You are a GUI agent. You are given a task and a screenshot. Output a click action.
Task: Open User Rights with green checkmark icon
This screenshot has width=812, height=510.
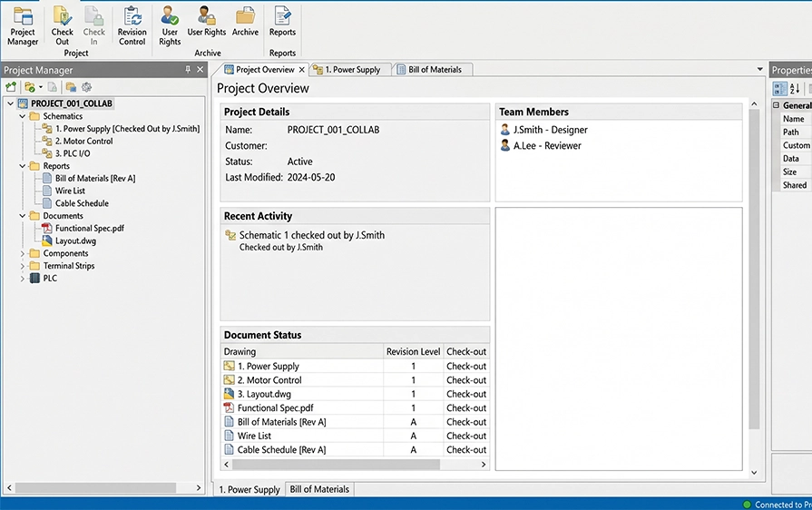pos(170,27)
